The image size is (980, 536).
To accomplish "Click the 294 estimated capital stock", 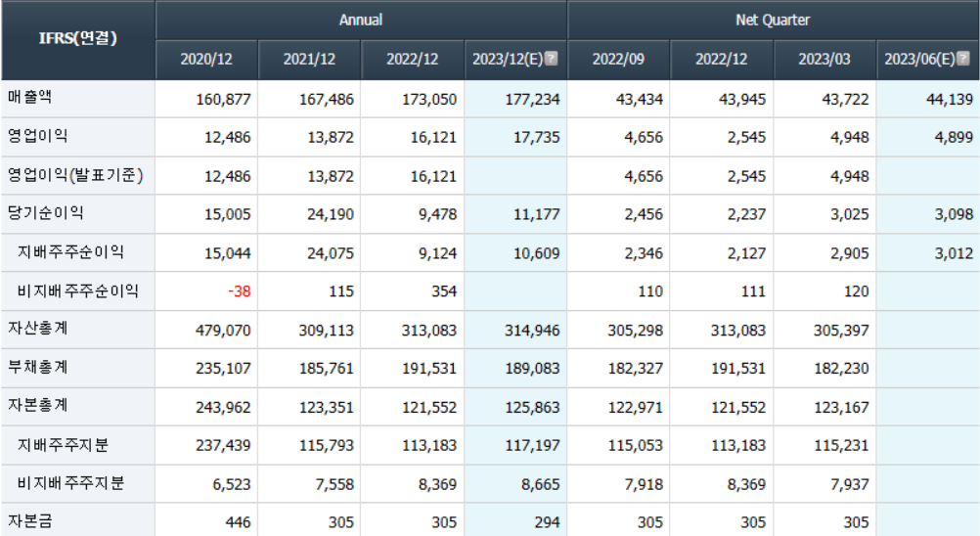I will point(547,523).
